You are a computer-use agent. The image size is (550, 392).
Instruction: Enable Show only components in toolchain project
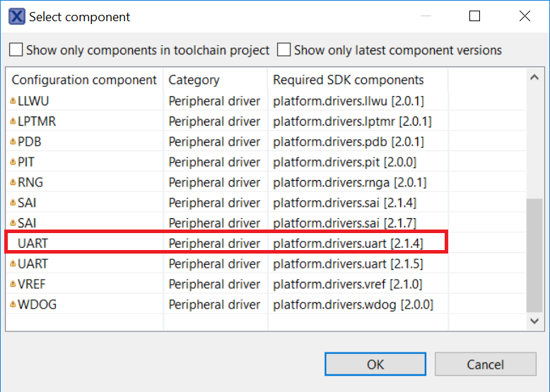[x=16, y=50]
